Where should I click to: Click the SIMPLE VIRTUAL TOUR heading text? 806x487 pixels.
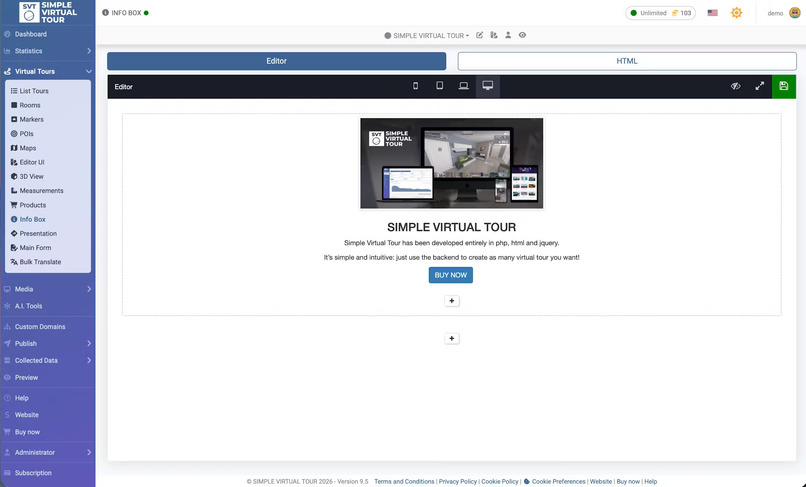451,227
